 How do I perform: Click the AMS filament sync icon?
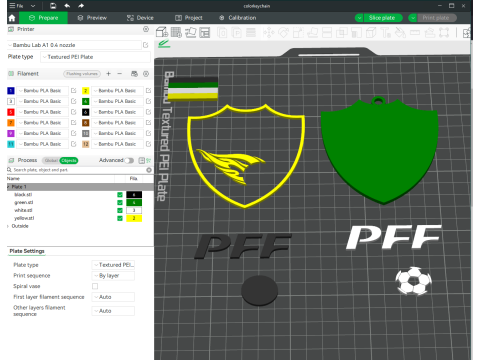[134, 74]
